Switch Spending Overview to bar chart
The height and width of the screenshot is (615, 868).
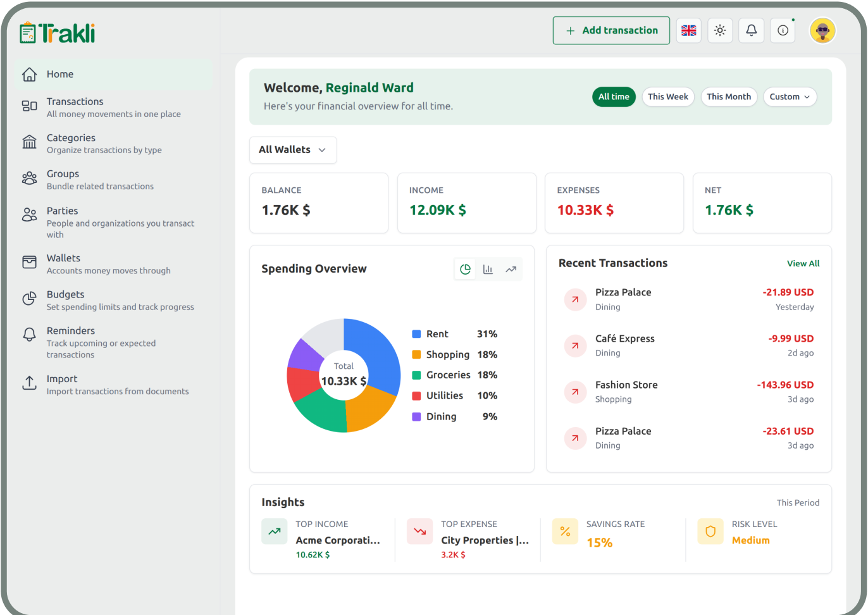[x=488, y=270]
